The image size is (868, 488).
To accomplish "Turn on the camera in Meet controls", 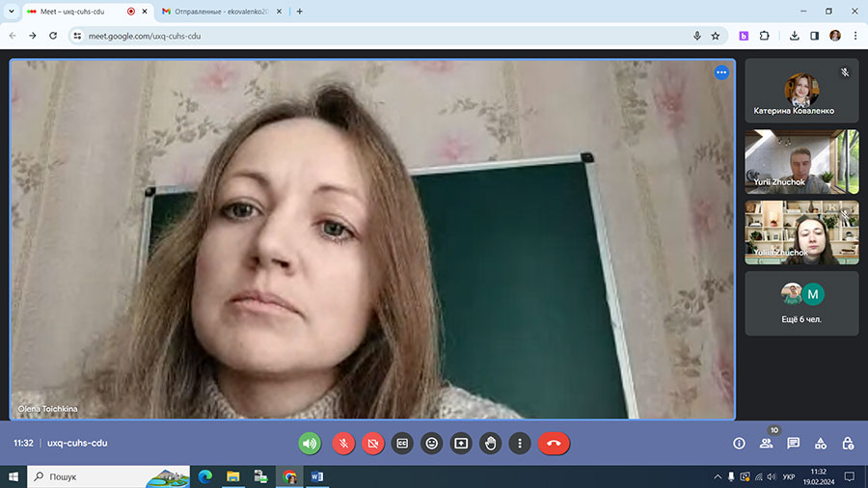I will tap(373, 444).
